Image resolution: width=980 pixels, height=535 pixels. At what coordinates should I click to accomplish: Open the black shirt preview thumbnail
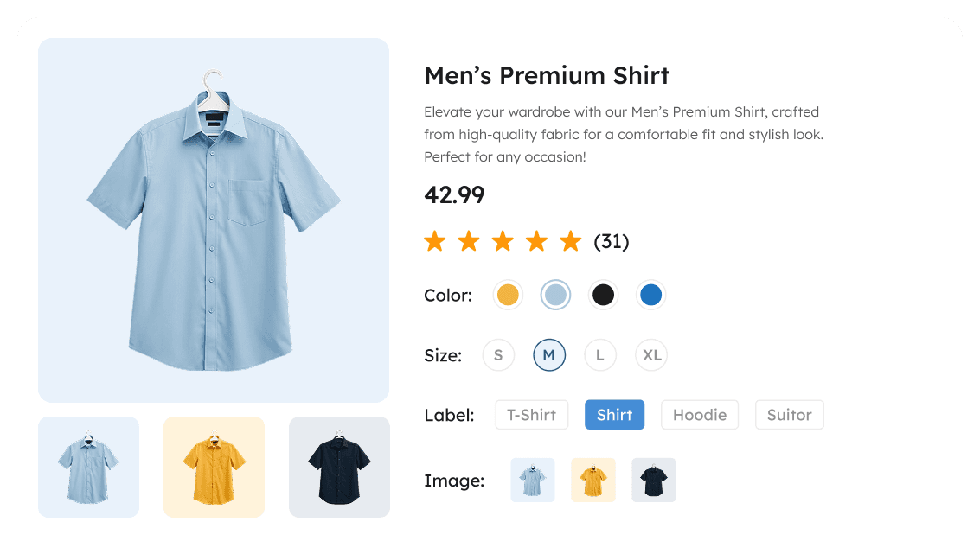point(339,467)
